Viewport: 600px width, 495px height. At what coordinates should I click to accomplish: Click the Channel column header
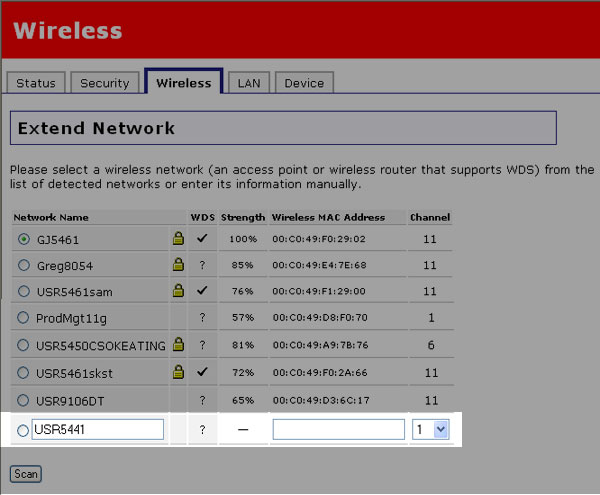click(x=430, y=217)
